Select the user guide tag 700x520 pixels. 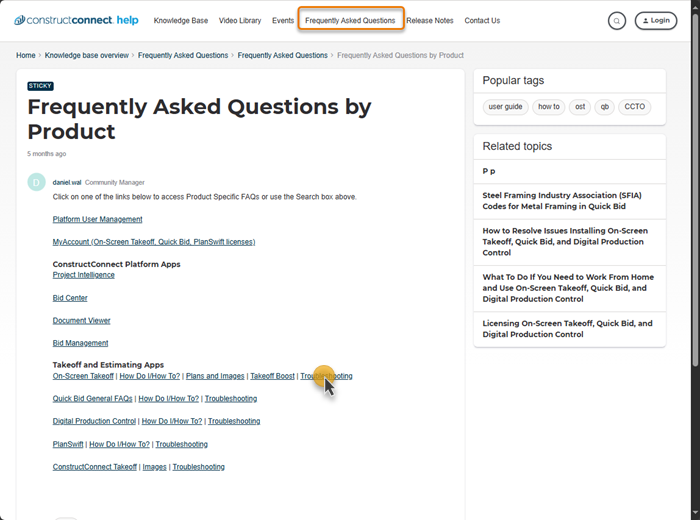pos(505,107)
